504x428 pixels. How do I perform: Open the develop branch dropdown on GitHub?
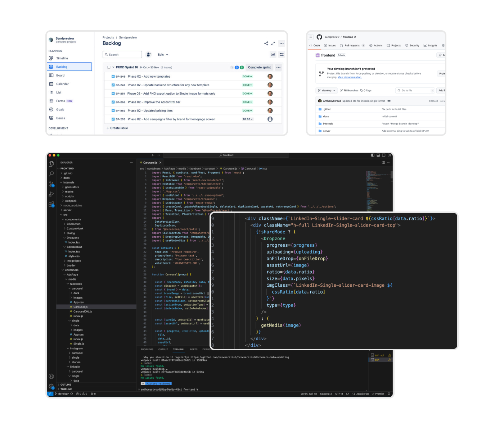pyautogui.click(x=326, y=90)
